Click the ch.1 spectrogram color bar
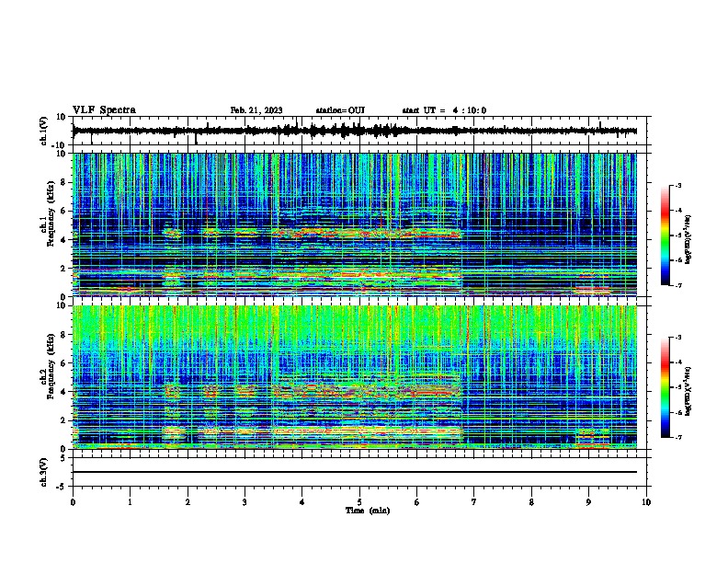The width and height of the screenshot is (728, 563). (x=665, y=236)
